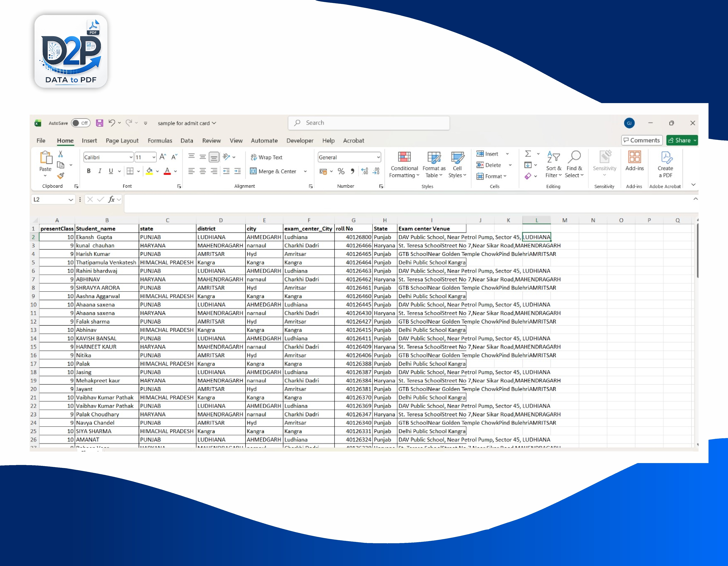Click the Insert Function fx icon

pos(111,199)
